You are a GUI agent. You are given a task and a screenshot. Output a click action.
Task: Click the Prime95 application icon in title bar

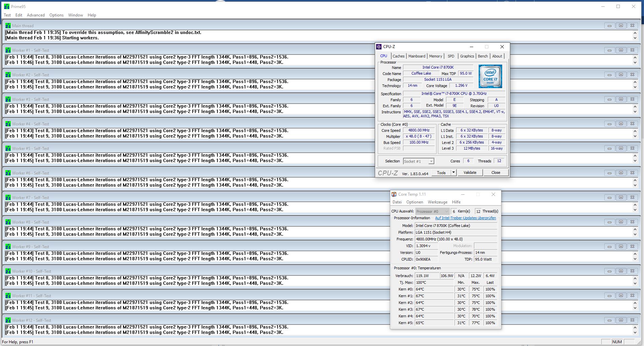pyautogui.click(x=7, y=6)
